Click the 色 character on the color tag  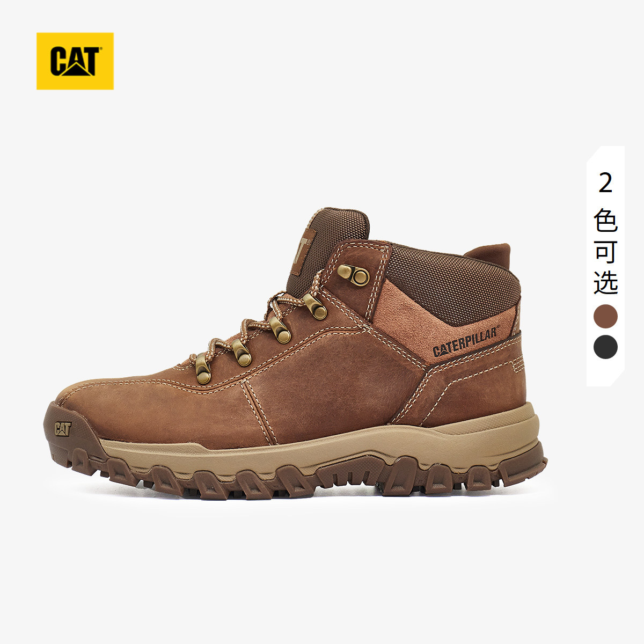pyautogui.click(x=605, y=219)
